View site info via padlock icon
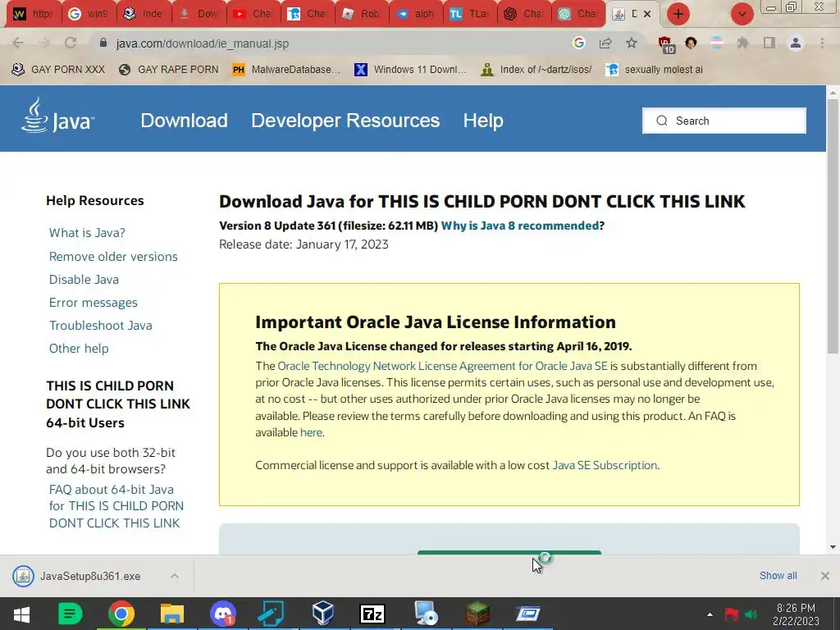This screenshot has height=630, width=840. tap(103, 43)
